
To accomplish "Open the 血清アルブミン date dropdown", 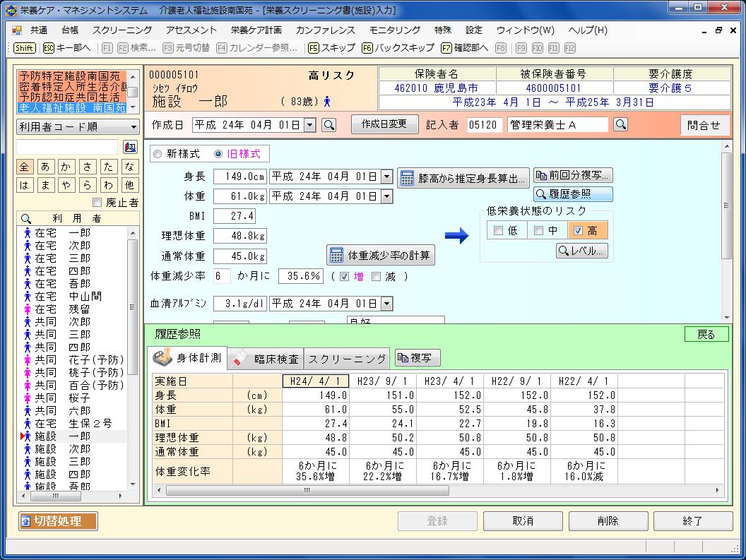I will tap(386, 304).
